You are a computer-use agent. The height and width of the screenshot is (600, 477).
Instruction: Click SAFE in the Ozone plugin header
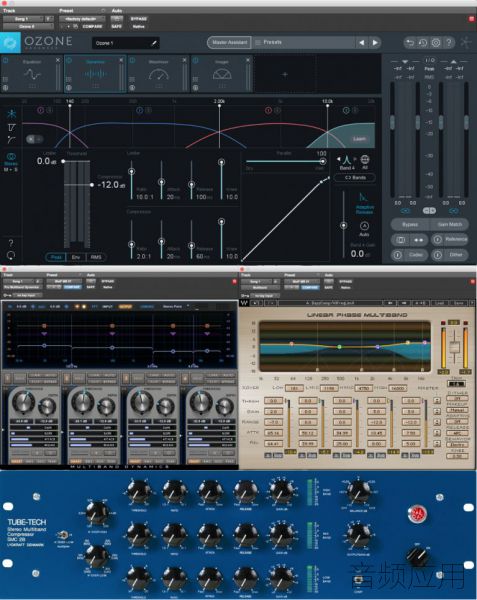[x=116, y=26]
